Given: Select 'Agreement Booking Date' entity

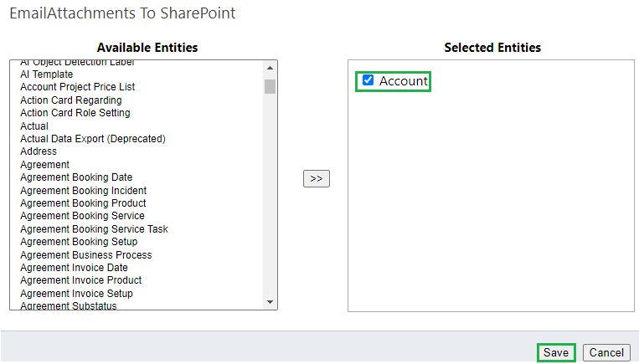Looking at the screenshot, I should (x=76, y=177).
